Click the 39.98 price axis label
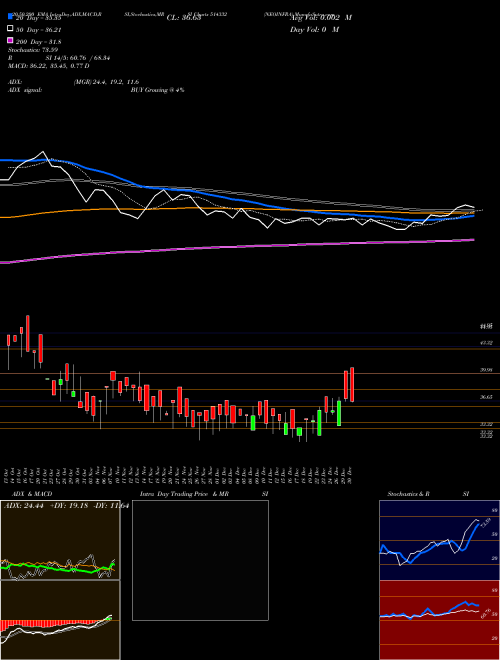 [x=487, y=370]
